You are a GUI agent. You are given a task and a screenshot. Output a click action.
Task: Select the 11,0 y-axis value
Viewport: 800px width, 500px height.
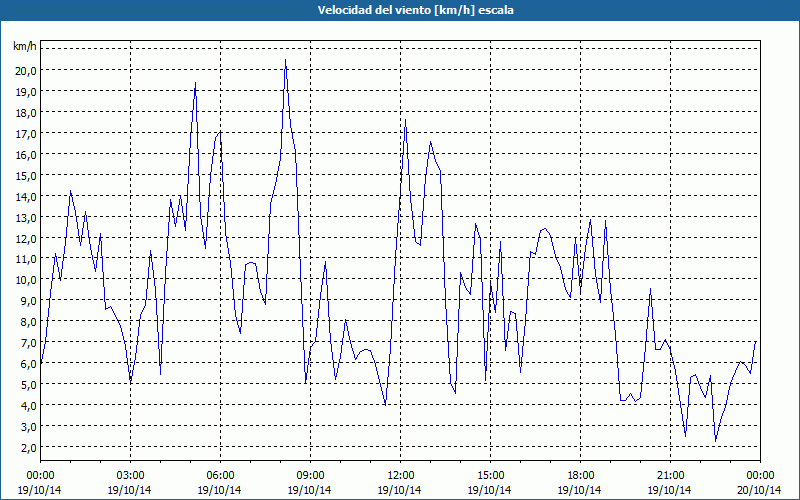point(26,259)
